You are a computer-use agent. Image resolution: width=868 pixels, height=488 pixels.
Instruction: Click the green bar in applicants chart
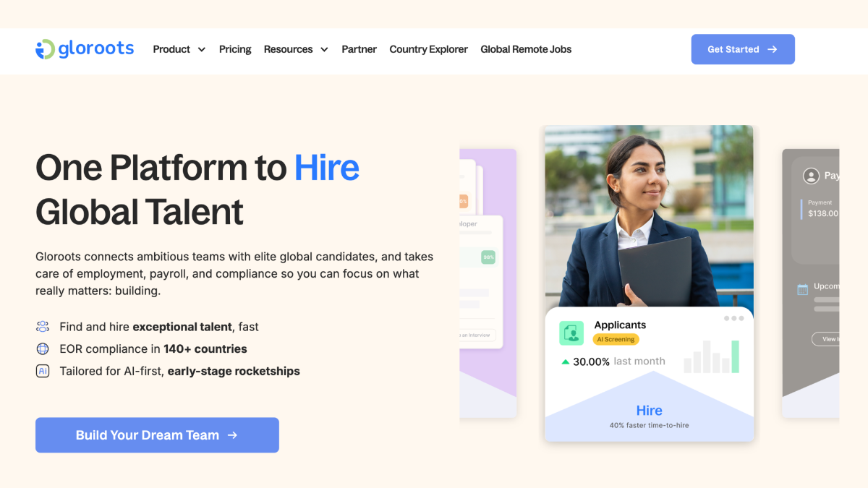point(735,356)
